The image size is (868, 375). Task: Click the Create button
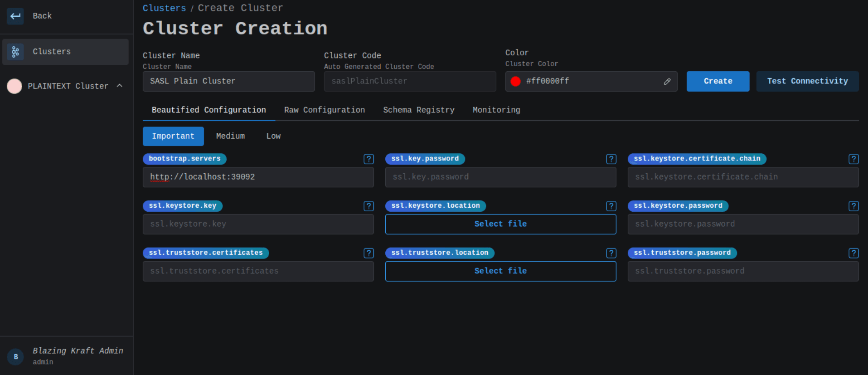(x=718, y=82)
